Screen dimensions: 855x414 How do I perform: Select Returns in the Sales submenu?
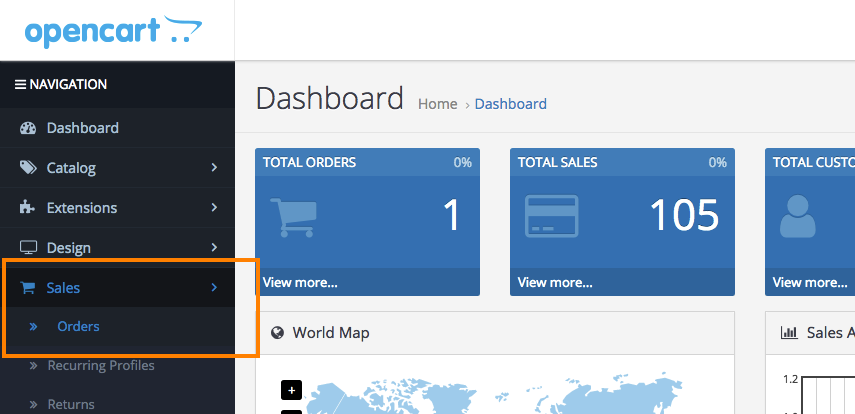pos(71,404)
